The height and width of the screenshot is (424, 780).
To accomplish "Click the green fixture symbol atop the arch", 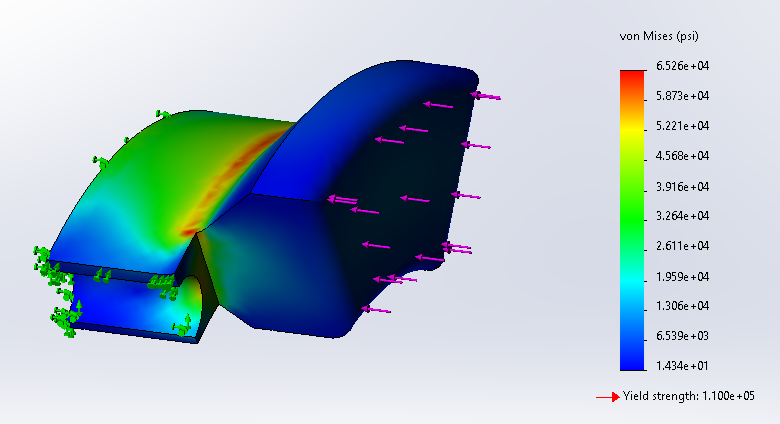I will tap(158, 114).
